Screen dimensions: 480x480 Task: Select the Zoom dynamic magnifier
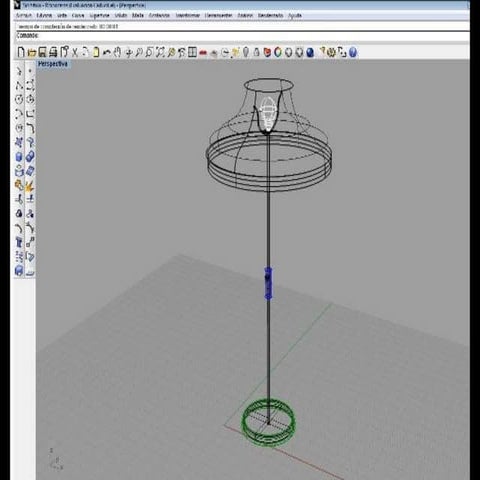139,52
